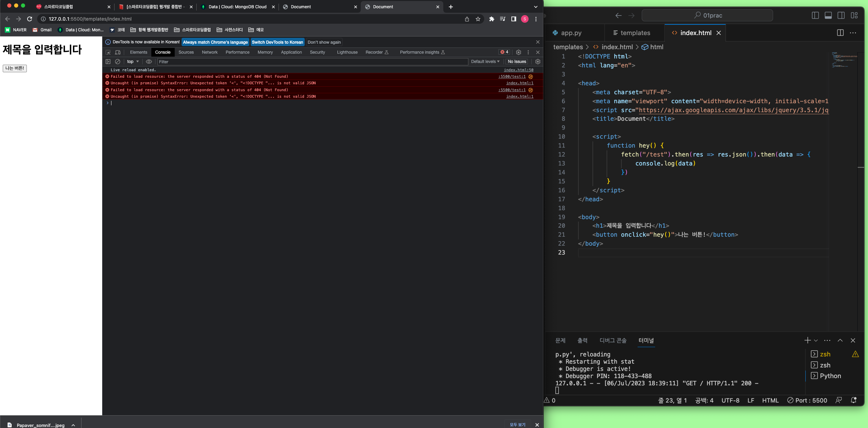Click Don't show again
This screenshot has height=428, width=868.
324,42
